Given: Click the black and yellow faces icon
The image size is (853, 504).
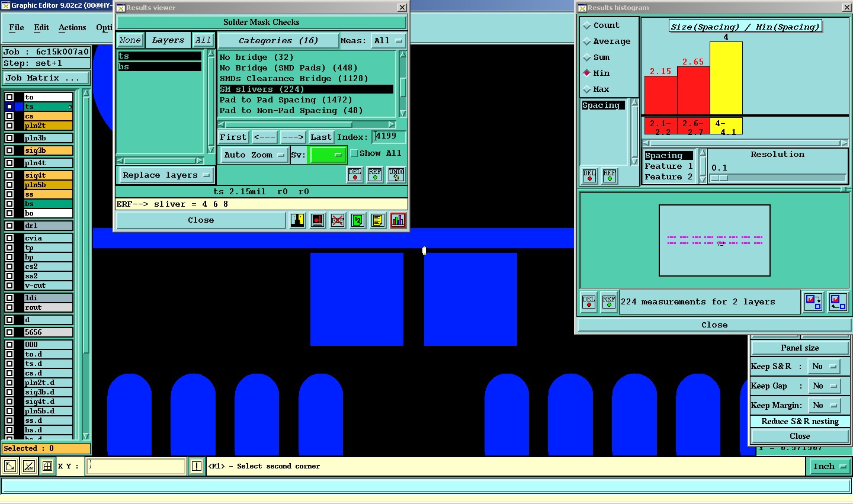Looking at the screenshot, I should tap(297, 220).
